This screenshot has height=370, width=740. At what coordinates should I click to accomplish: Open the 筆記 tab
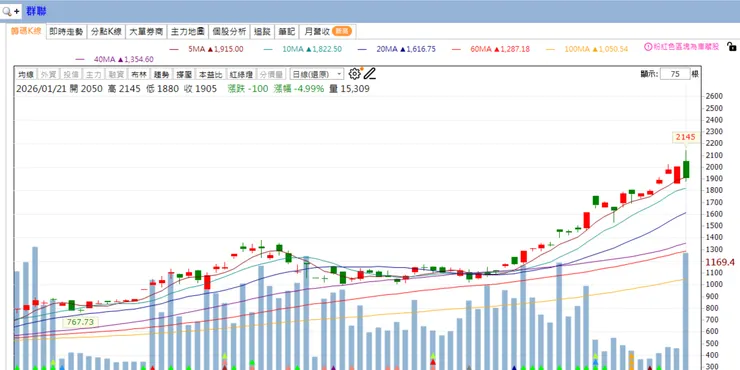tap(286, 32)
